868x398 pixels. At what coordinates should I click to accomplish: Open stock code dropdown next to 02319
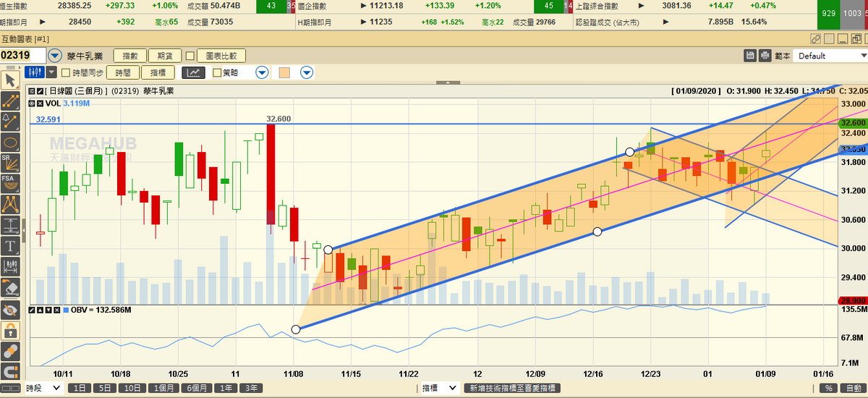[55, 56]
